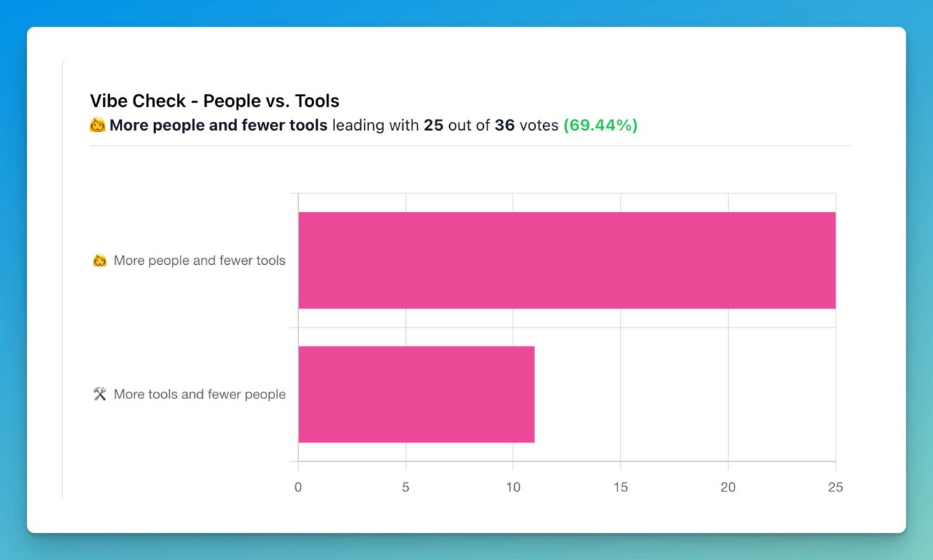Click the 5 tick label on the x-axis
Viewport: 933px width, 560px height.
pos(406,487)
